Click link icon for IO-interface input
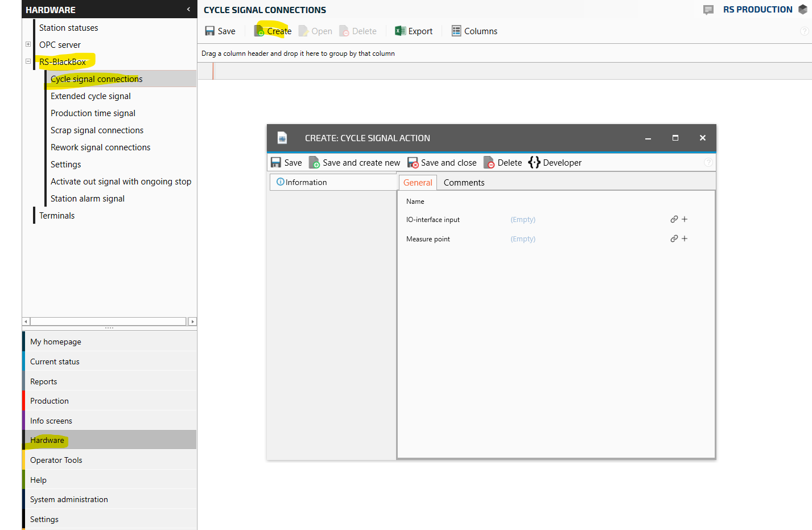The height and width of the screenshot is (530, 812). pyautogui.click(x=674, y=219)
